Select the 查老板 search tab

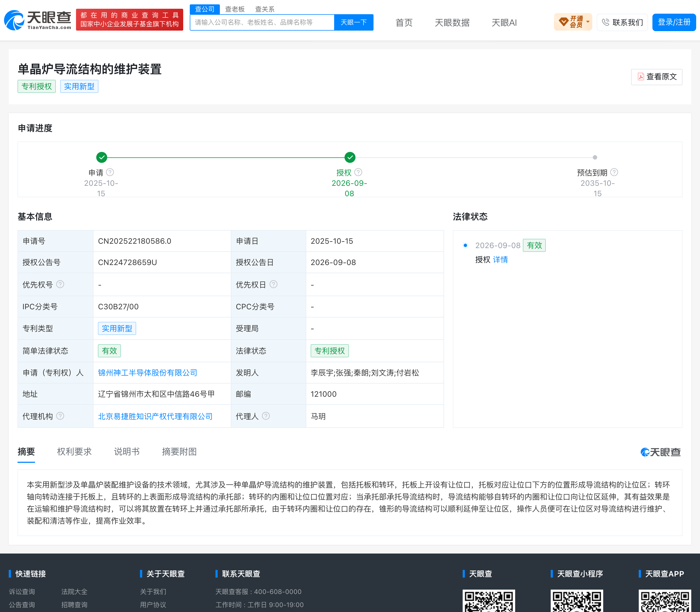click(x=235, y=9)
